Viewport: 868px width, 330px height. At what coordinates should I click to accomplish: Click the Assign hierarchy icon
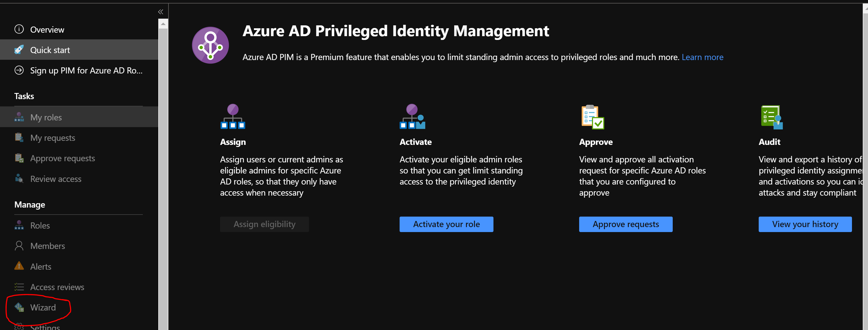pos(233,116)
